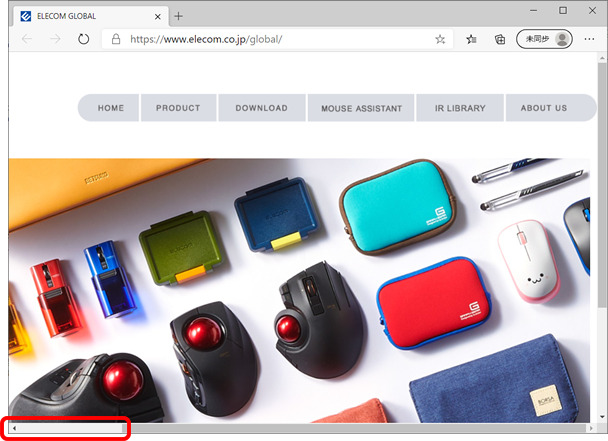Click the vertical scrollbar thumb
This screenshot has width=608, height=441.
pos(602,184)
